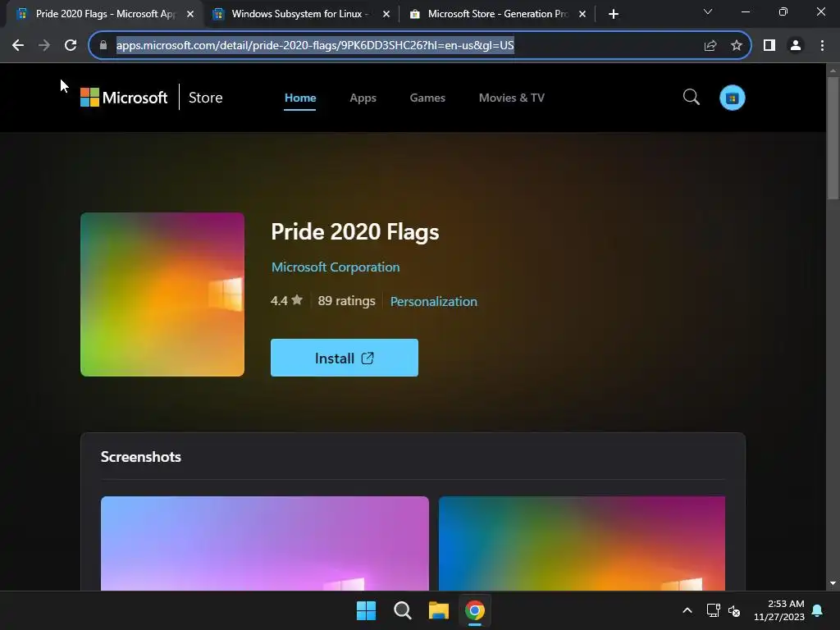Click the page vertical scrollbar thumb
This screenshot has height=630, width=840.
click(833, 138)
